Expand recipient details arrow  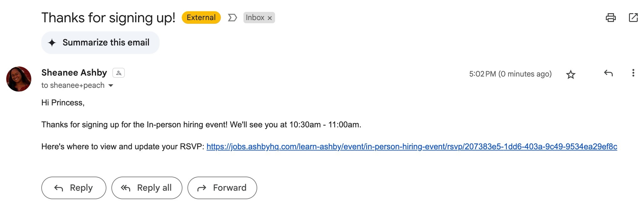(x=110, y=85)
